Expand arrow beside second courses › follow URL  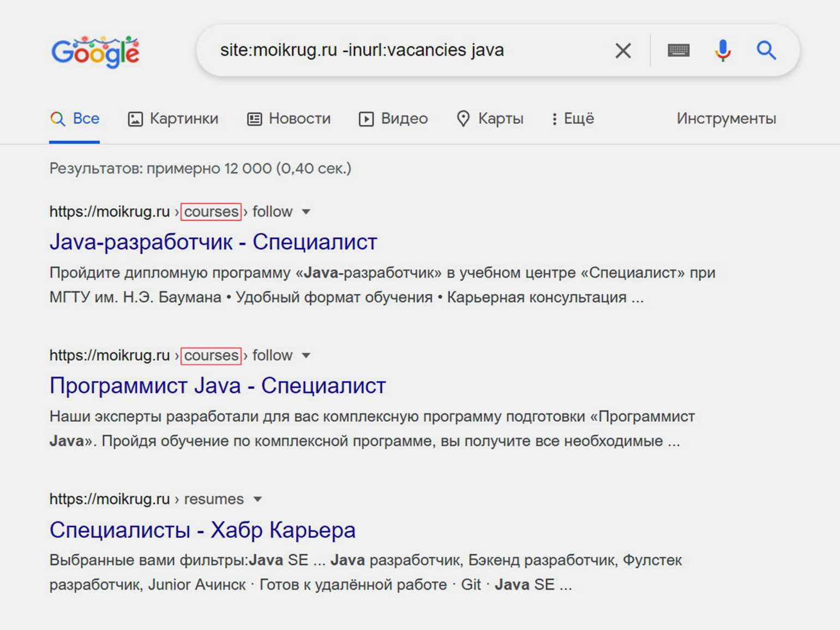(306, 356)
